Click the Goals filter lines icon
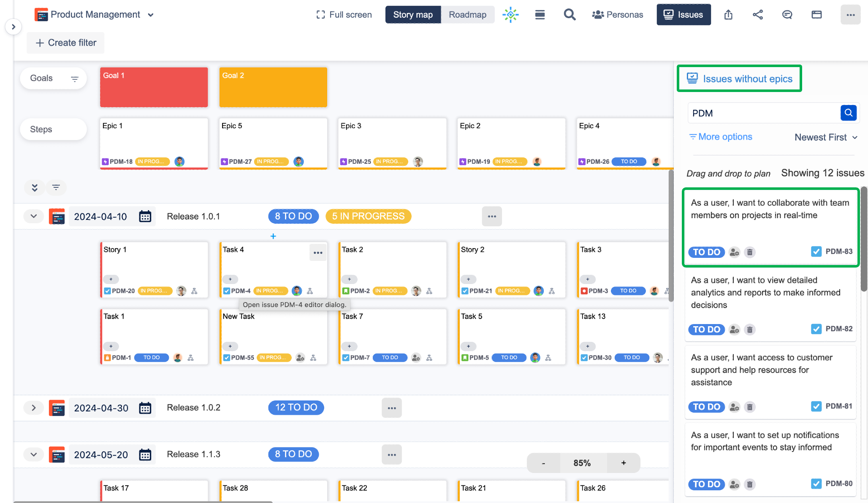 [x=75, y=79]
